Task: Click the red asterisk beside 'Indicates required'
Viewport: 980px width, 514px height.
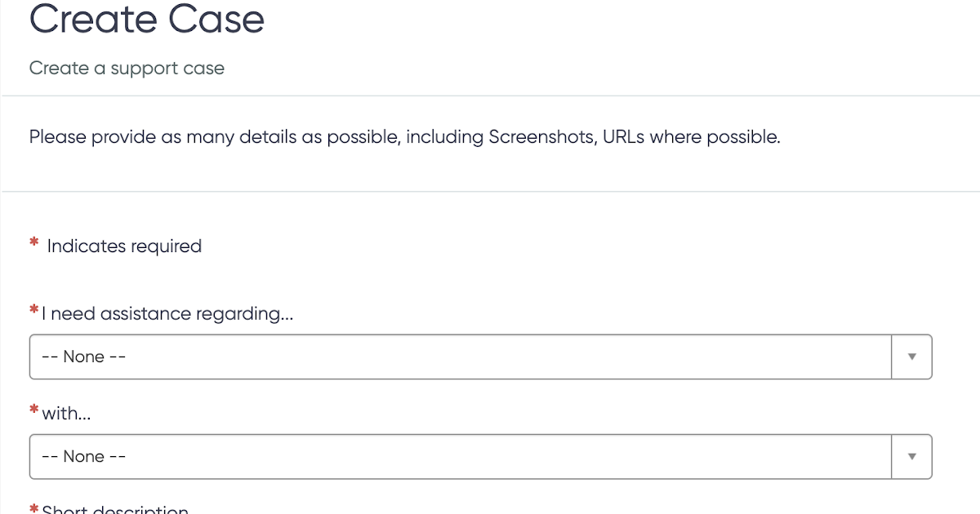Action: (x=33, y=242)
